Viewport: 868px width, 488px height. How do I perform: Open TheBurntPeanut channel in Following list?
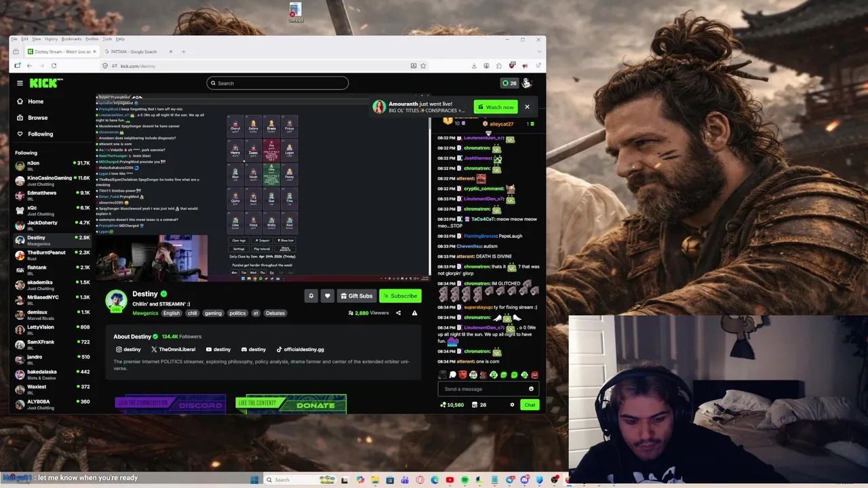(x=52, y=255)
